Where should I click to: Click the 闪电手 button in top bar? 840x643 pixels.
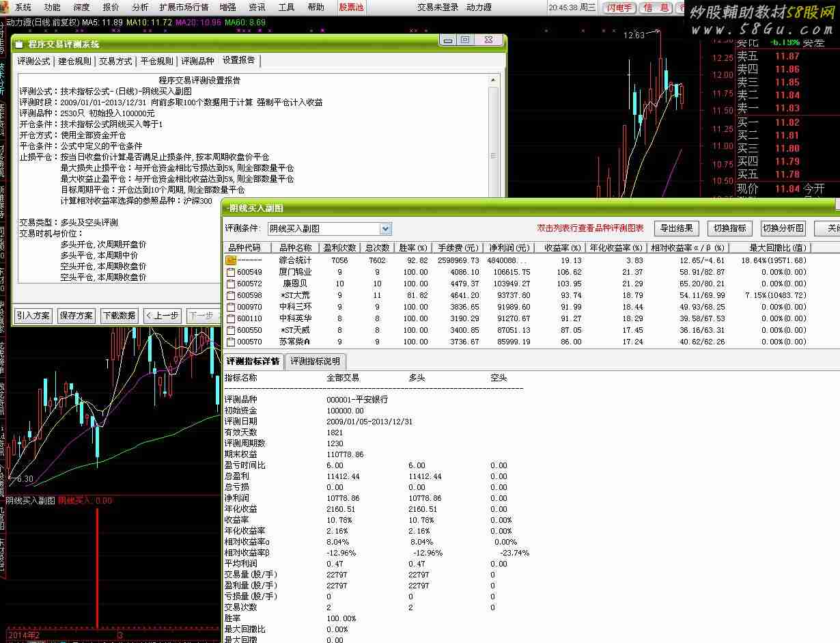coord(619,8)
